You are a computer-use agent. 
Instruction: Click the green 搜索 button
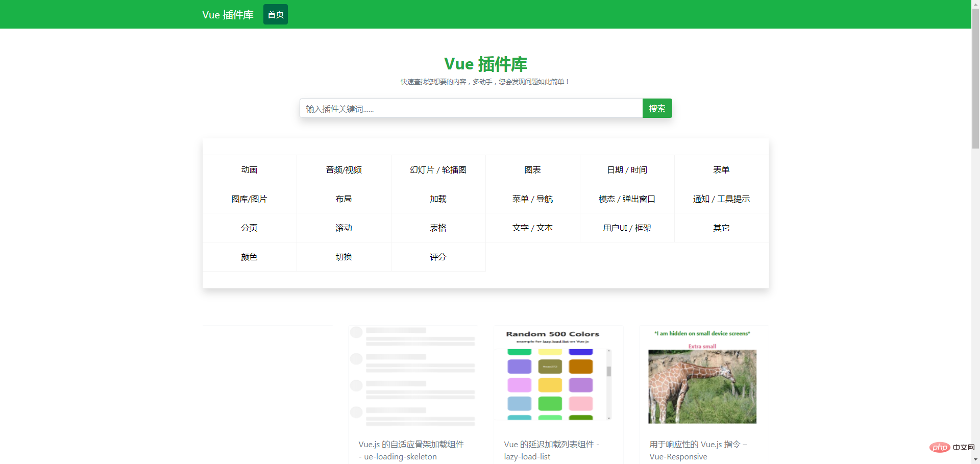pyautogui.click(x=657, y=108)
